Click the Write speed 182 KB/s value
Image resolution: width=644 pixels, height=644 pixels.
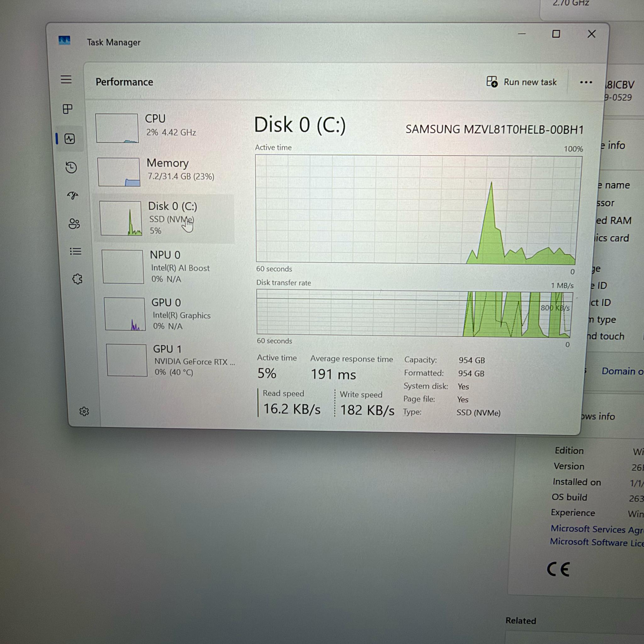(x=367, y=410)
